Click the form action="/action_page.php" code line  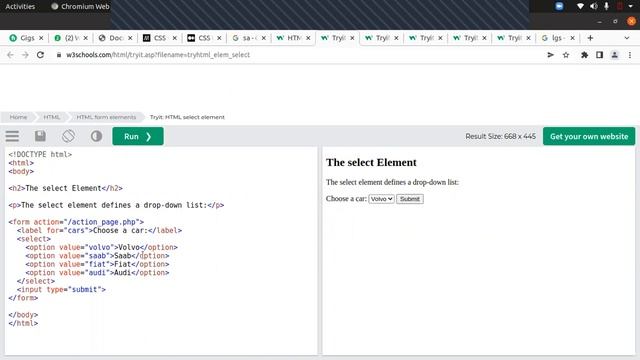pyautogui.click(x=76, y=222)
